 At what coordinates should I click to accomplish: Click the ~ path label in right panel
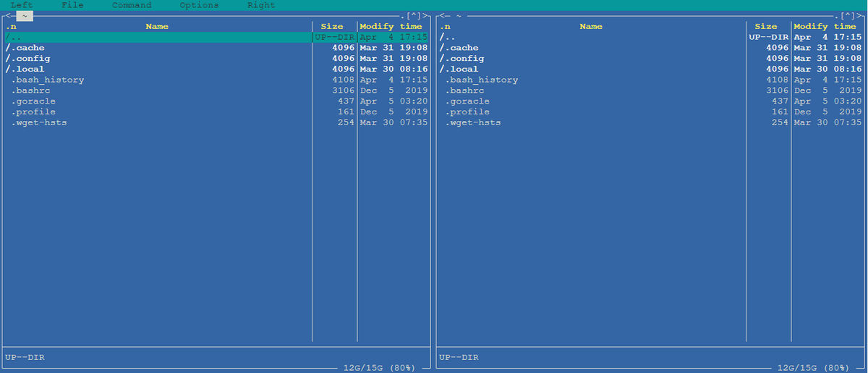pos(459,15)
